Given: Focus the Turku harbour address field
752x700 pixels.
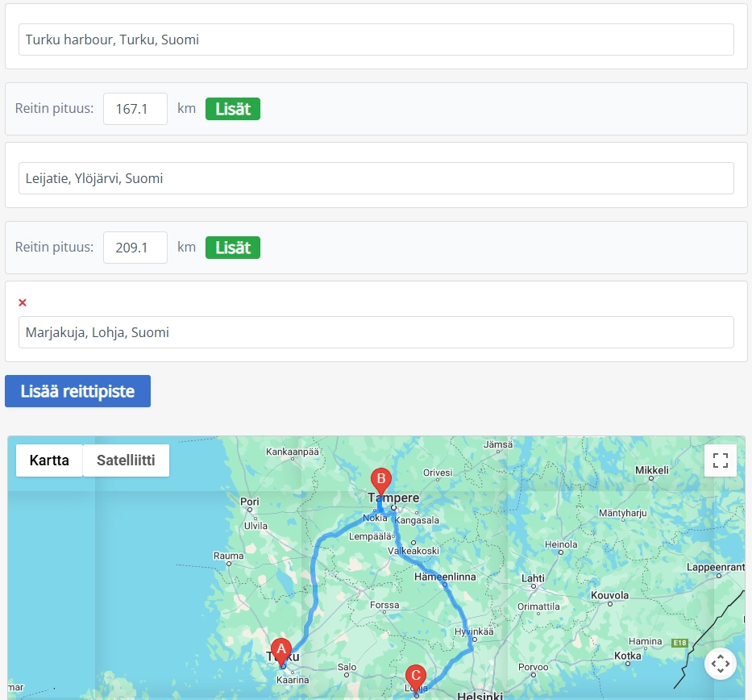Looking at the screenshot, I should [376, 40].
